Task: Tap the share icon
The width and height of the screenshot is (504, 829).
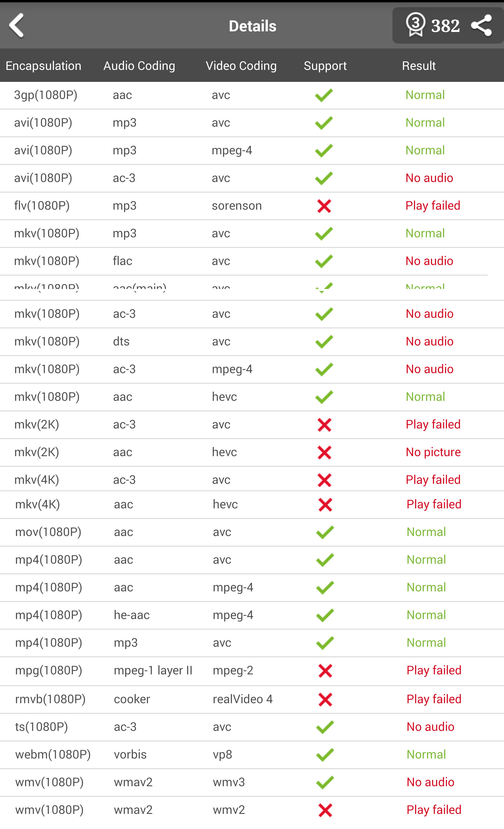Action: point(481,26)
